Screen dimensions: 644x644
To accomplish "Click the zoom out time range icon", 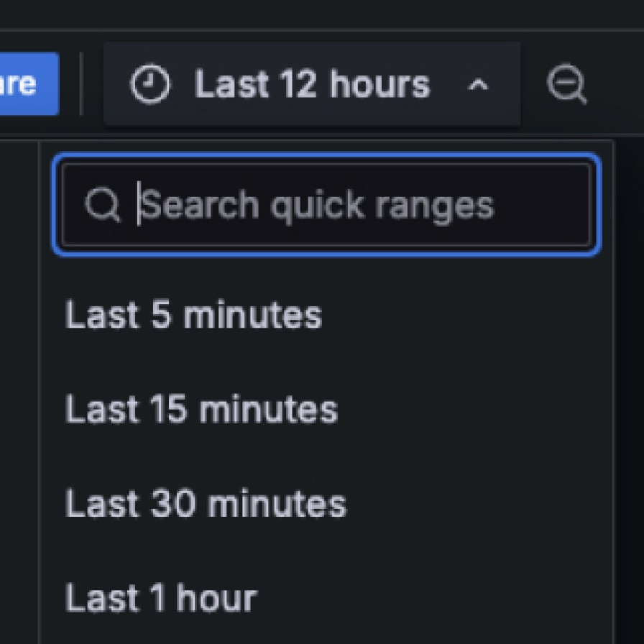I will point(566,85).
